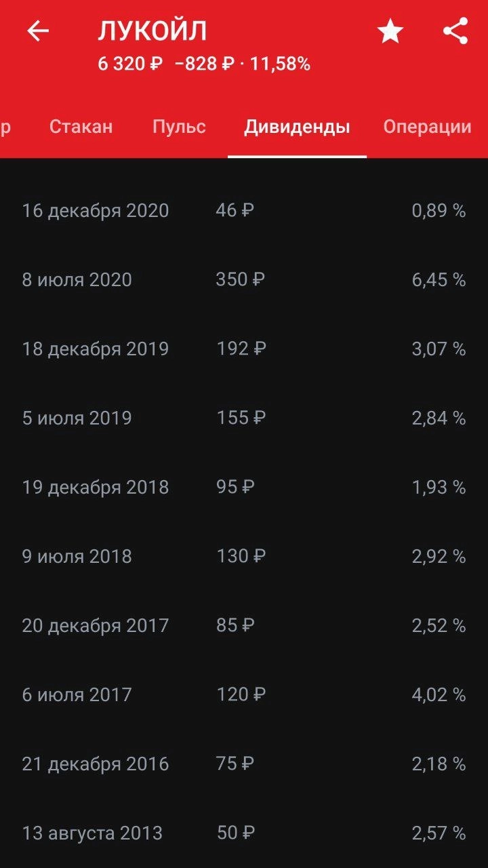488x868 pixels.
Task: Go to the Операции tab
Action: click(x=427, y=127)
